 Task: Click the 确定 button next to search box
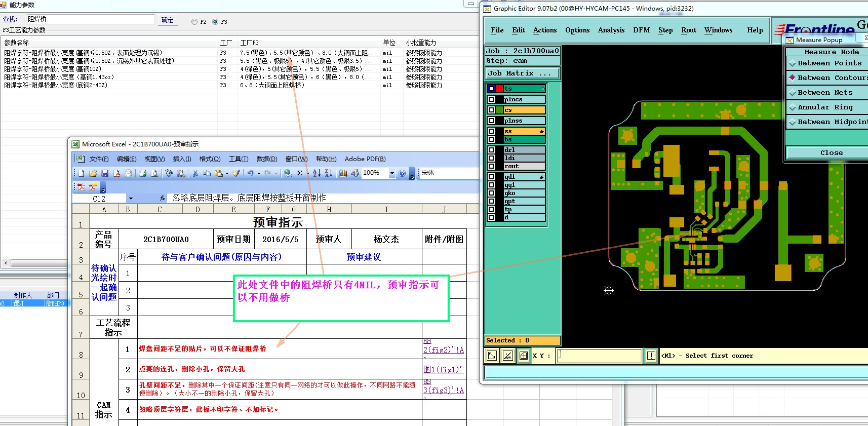(x=167, y=20)
